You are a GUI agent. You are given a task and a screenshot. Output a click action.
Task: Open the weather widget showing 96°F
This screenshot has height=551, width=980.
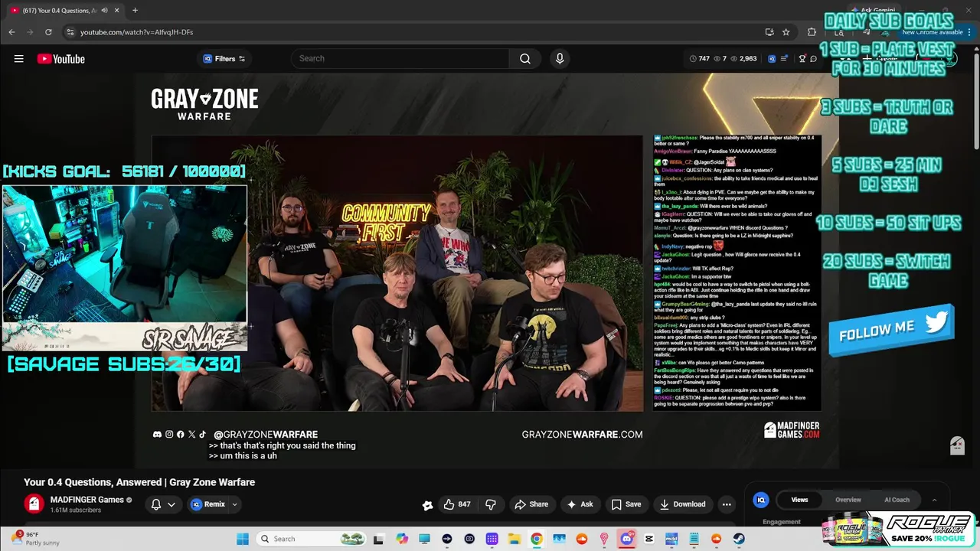tap(35, 539)
